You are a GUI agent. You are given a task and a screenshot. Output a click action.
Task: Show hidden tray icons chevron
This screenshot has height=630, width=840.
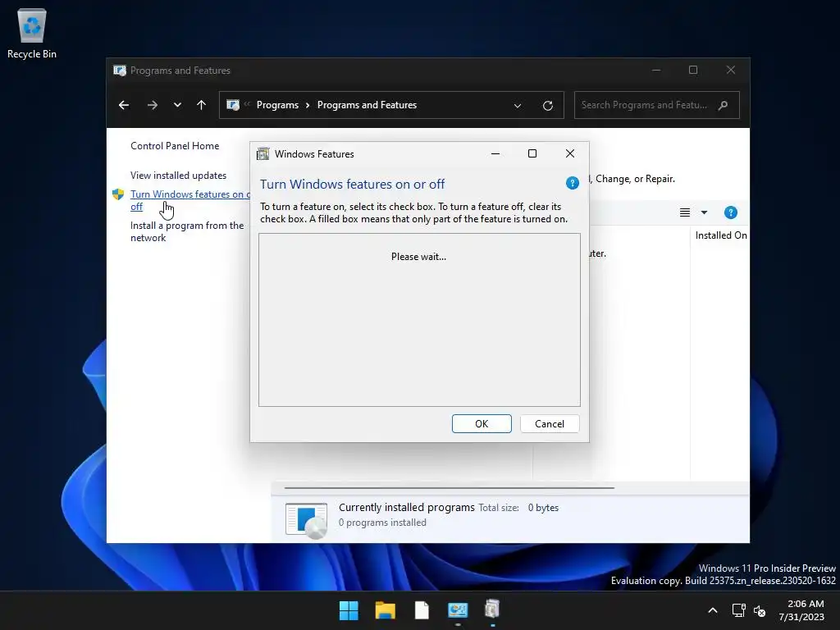[713, 610]
